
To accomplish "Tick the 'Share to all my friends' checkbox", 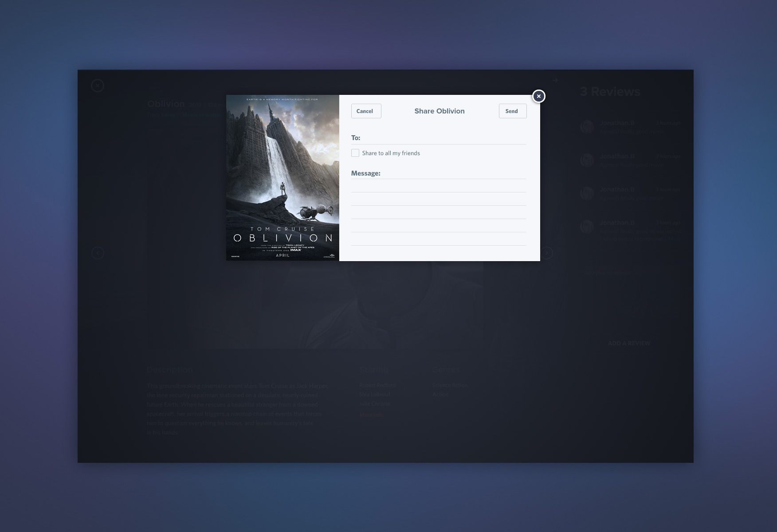I will pos(355,153).
